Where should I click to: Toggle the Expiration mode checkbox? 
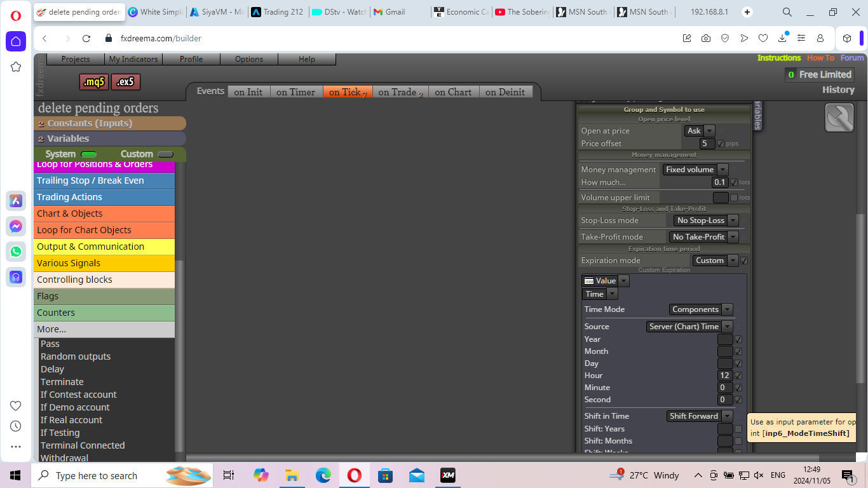point(744,261)
